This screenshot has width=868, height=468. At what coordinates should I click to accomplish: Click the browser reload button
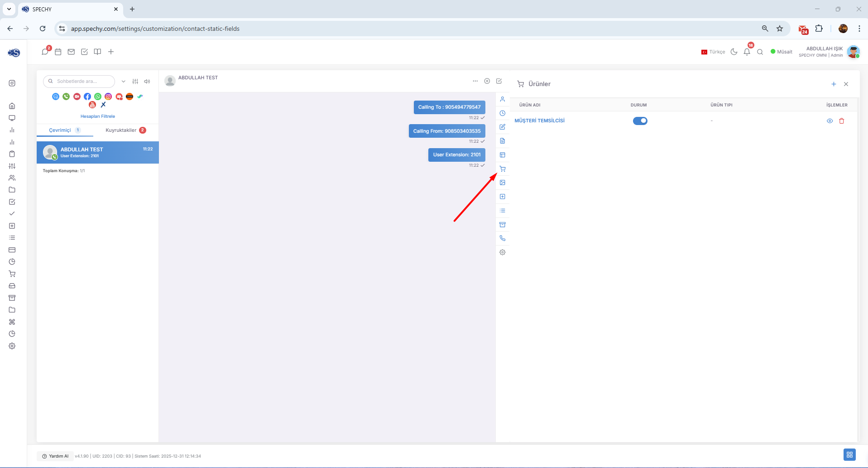click(43, 29)
